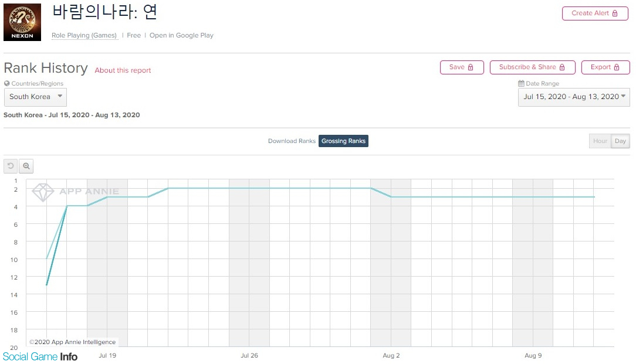Click the globe icon beside Countries/Regions

click(x=7, y=83)
